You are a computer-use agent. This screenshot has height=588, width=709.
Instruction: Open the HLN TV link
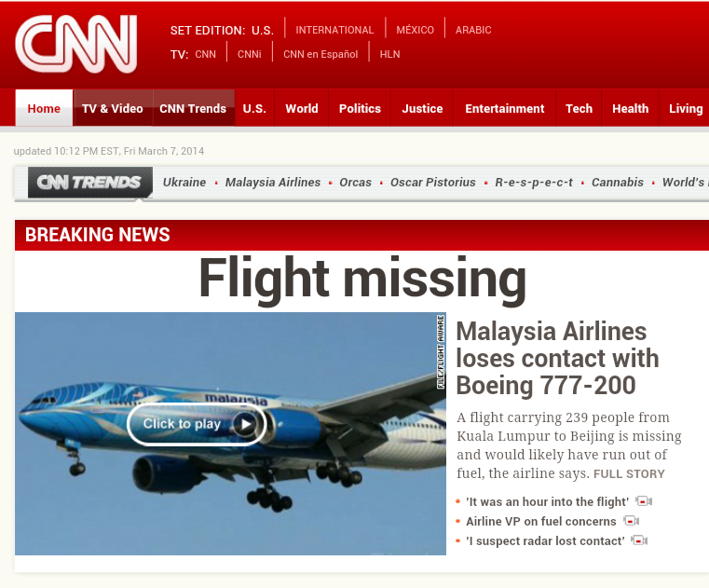(x=389, y=54)
